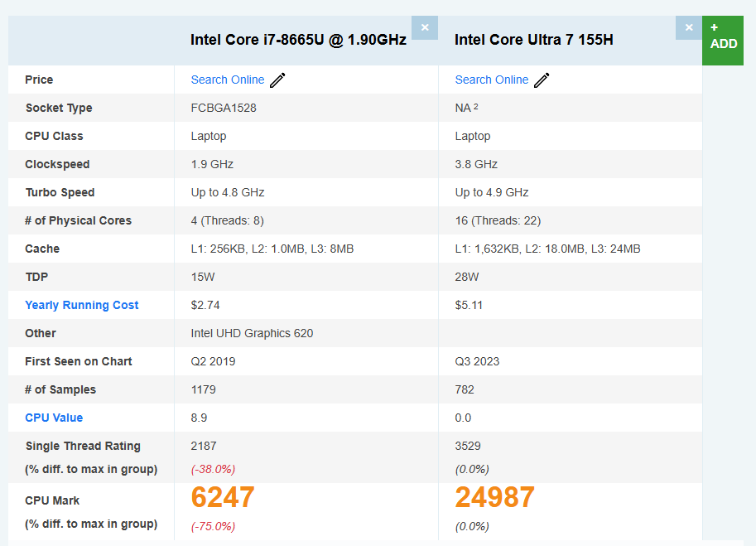Click the 8.9 CPU value figure
The image size is (756, 546).
point(199,418)
